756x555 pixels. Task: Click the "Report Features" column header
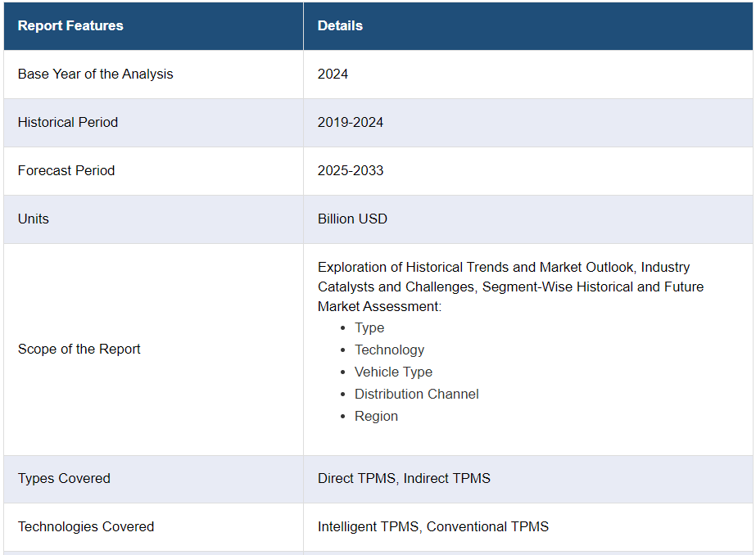(70, 25)
